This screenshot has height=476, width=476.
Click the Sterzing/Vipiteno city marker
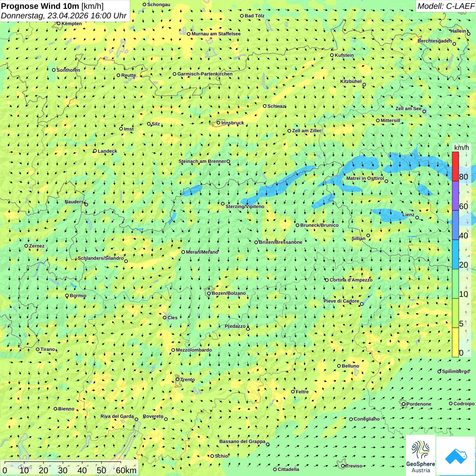pos(223,204)
